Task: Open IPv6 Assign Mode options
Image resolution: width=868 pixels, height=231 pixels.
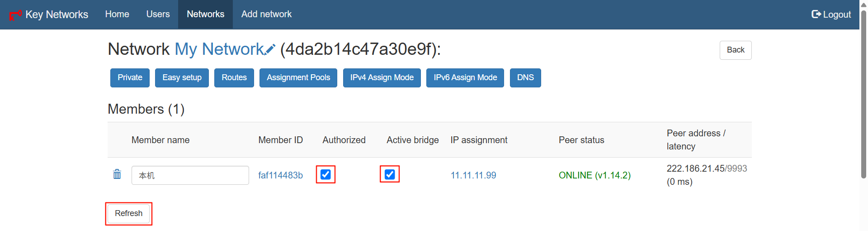Action: pyautogui.click(x=465, y=77)
